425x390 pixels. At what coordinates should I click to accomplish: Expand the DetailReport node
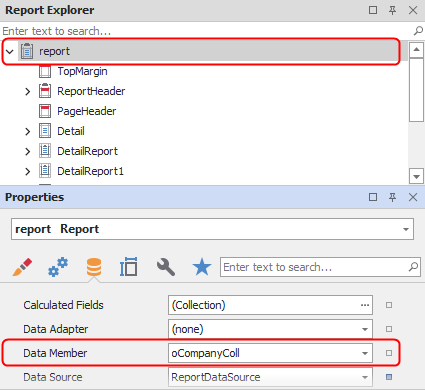[x=28, y=151]
